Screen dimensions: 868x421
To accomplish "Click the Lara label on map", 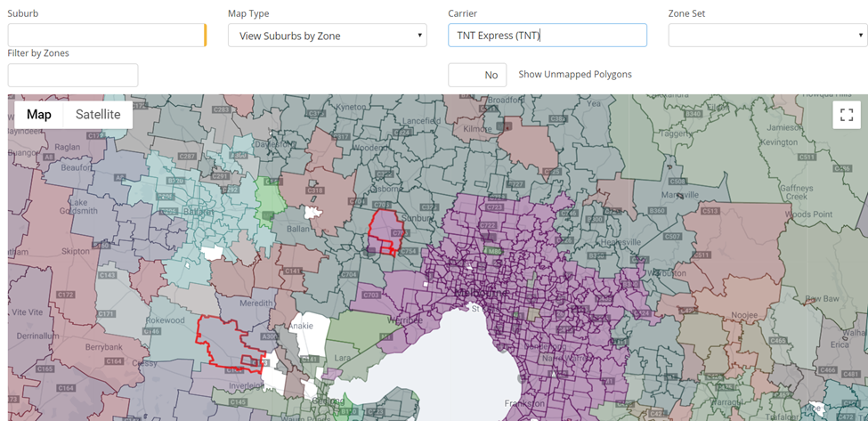I will click(343, 358).
